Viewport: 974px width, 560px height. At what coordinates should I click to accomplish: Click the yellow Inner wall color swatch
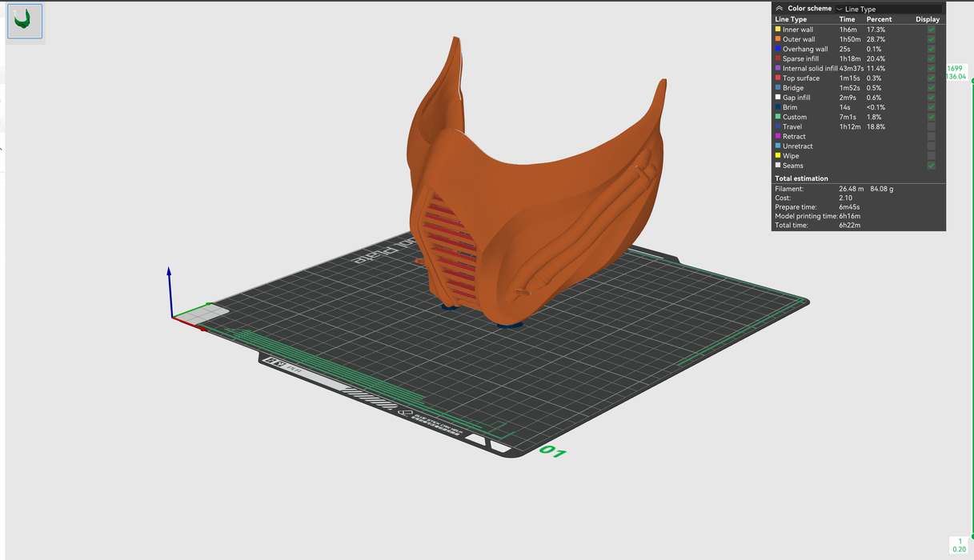[778, 30]
